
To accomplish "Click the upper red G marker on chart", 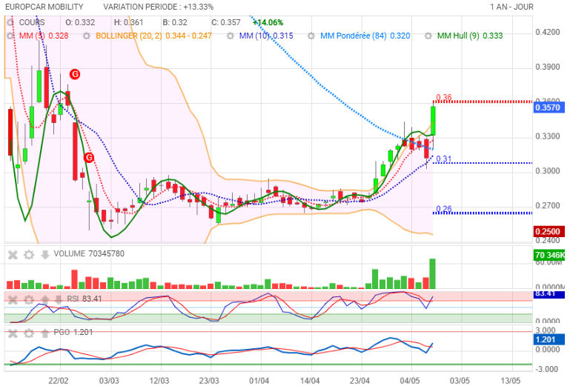I will (75, 74).
